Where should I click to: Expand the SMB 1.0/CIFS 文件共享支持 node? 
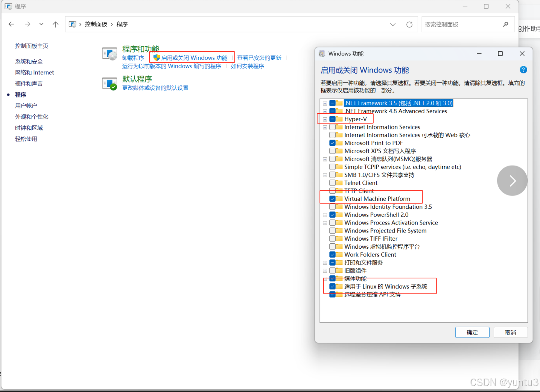[325, 175]
